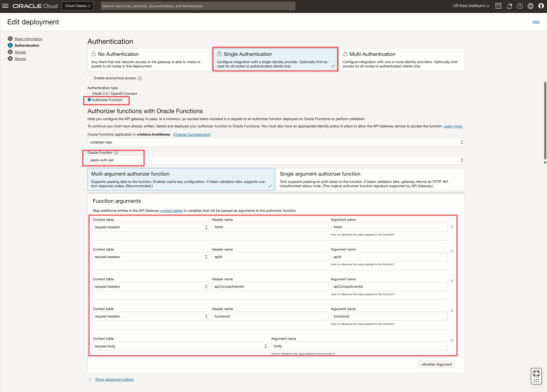
Task: Go to the Routes step
Action: [20, 52]
